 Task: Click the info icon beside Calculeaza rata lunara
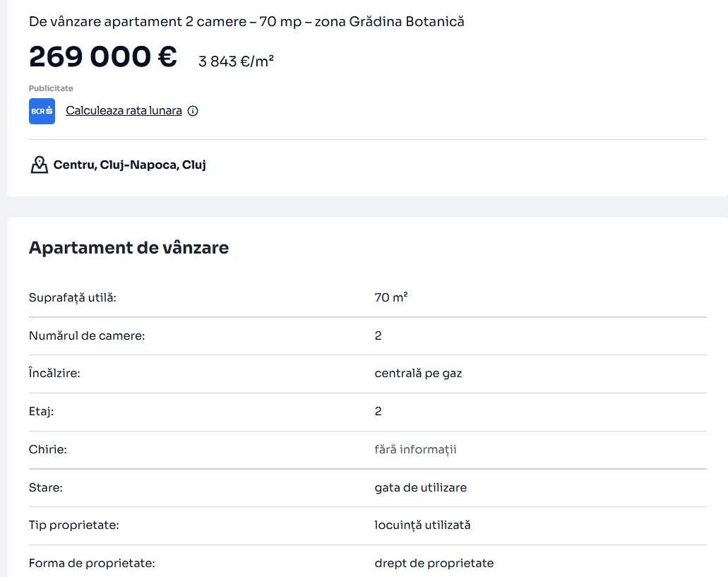pyautogui.click(x=193, y=111)
